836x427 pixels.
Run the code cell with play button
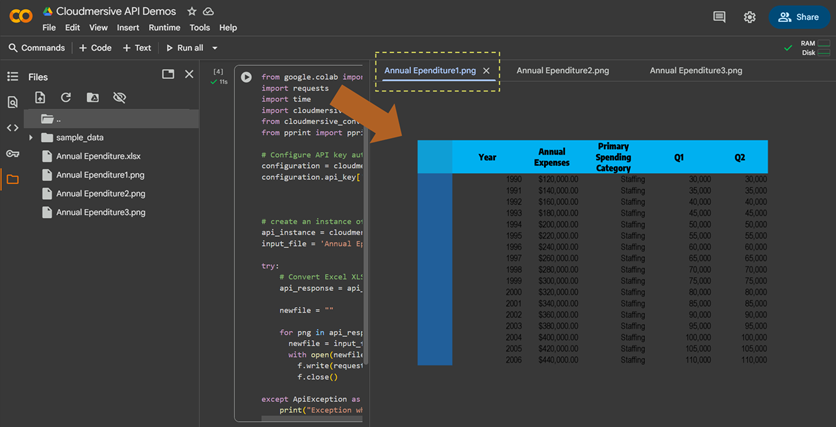click(246, 77)
